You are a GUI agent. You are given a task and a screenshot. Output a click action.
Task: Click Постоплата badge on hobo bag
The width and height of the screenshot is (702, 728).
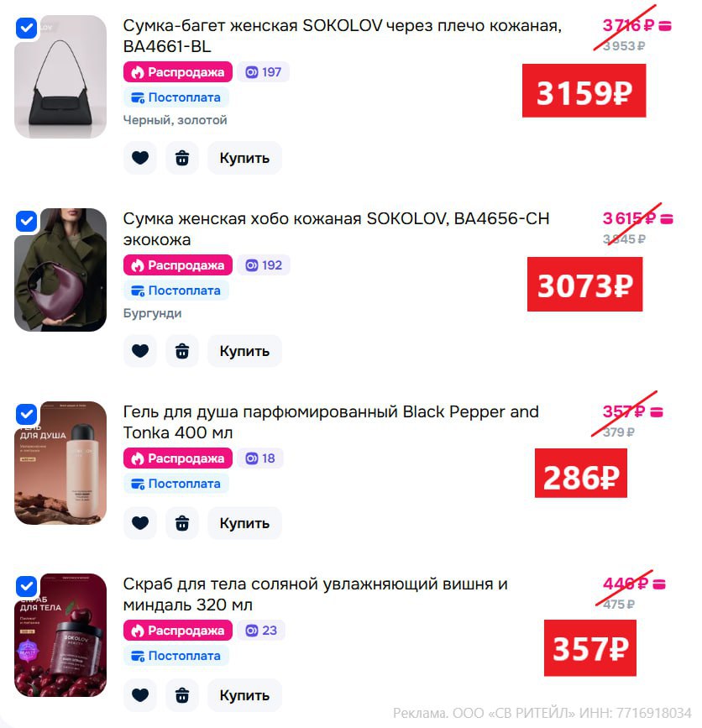pyautogui.click(x=176, y=291)
